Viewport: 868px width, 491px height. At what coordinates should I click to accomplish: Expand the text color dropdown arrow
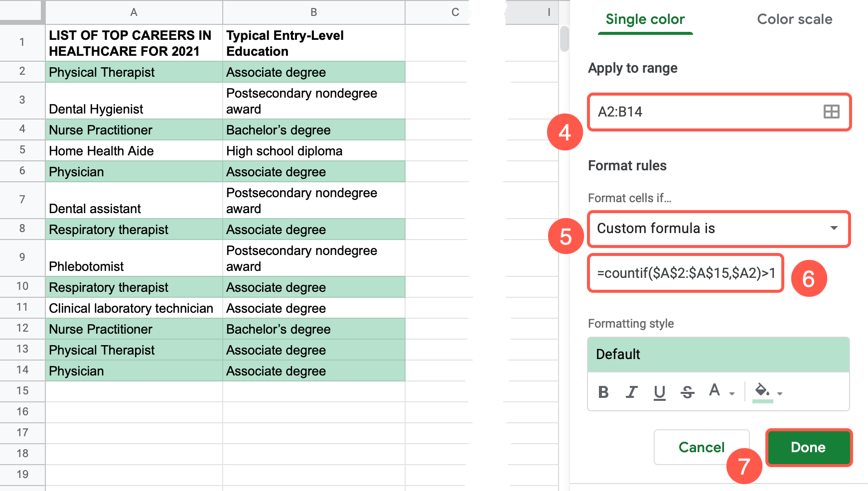pyautogui.click(x=732, y=394)
